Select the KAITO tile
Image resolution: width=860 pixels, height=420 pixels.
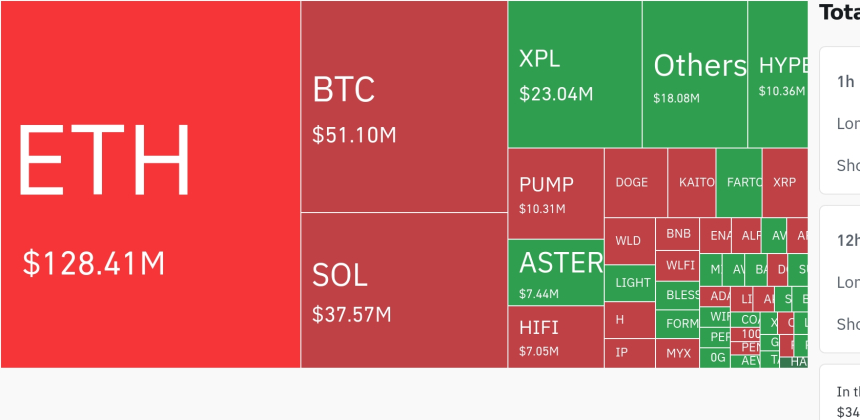[692, 182]
